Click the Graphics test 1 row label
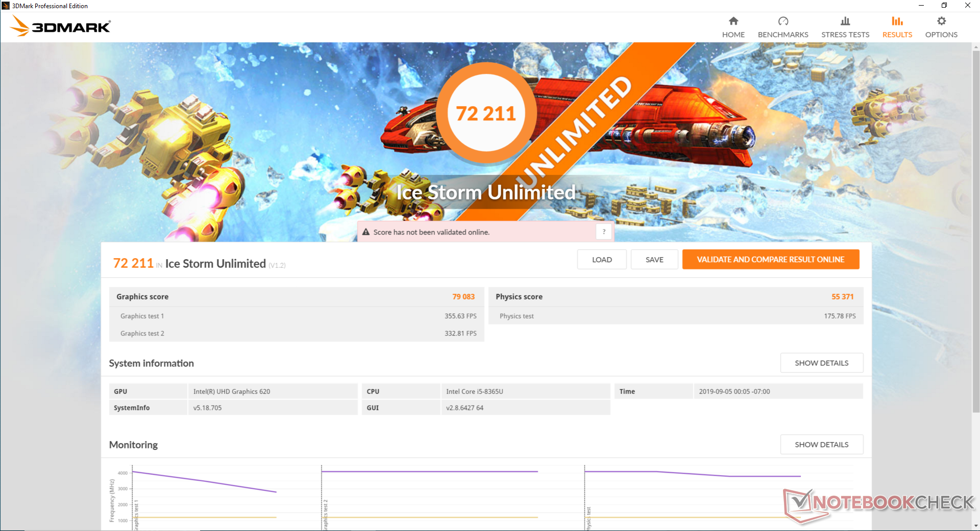This screenshot has width=980, height=531. tap(142, 316)
